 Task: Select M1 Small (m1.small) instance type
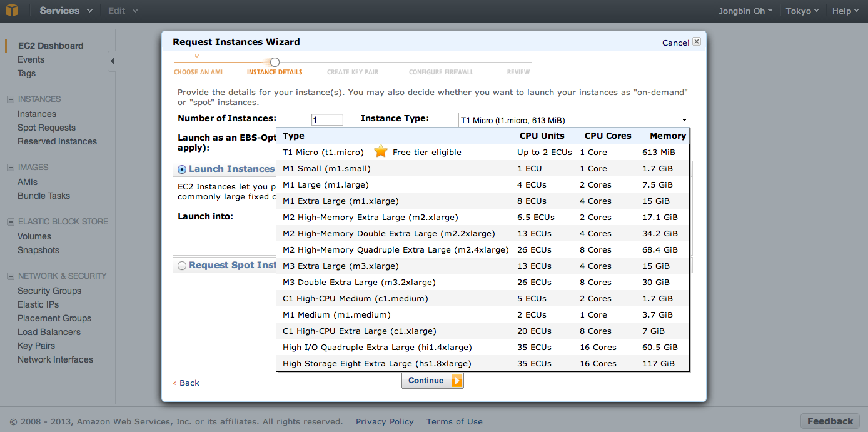point(483,168)
